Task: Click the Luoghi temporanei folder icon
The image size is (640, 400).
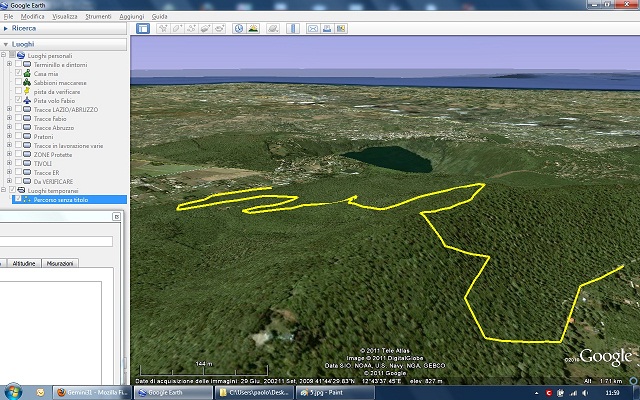Action: [x=21, y=191]
